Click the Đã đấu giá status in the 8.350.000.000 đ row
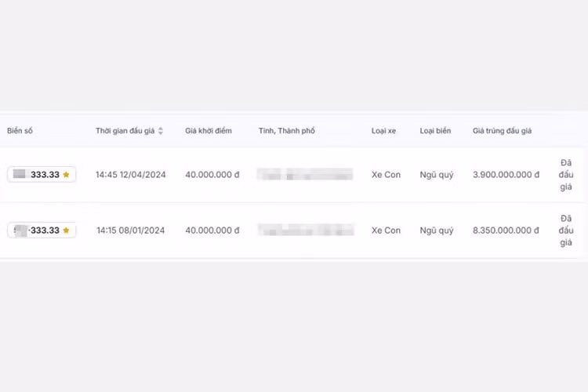Viewport: 588px width, 392px height. click(566, 230)
